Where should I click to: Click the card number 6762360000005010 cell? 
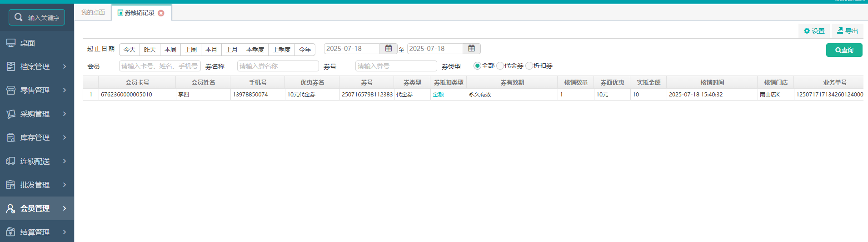(x=137, y=95)
